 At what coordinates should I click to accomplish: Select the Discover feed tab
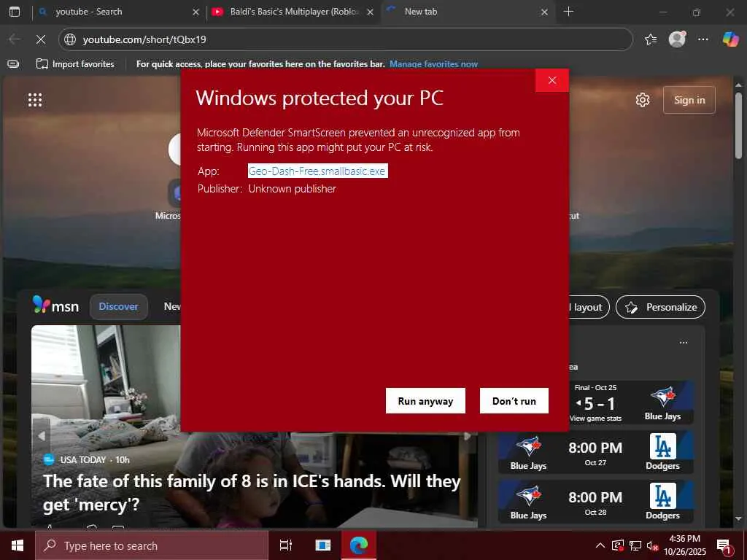click(119, 307)
